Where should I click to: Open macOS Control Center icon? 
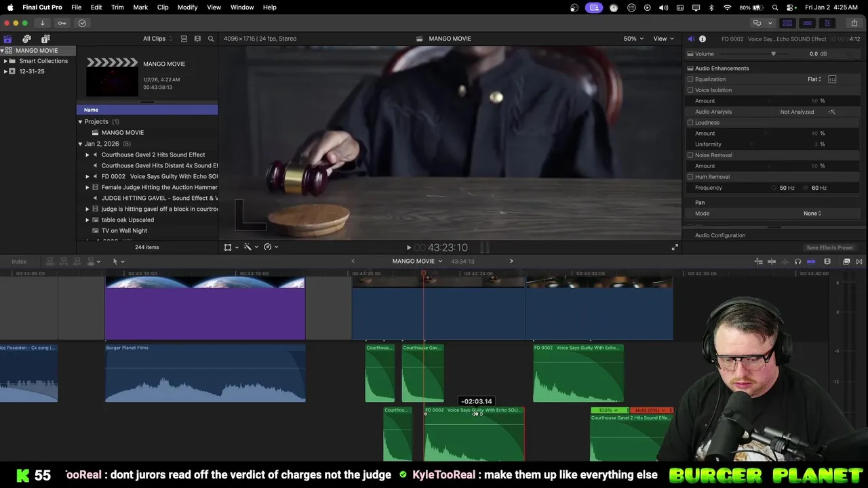point(789,7)
